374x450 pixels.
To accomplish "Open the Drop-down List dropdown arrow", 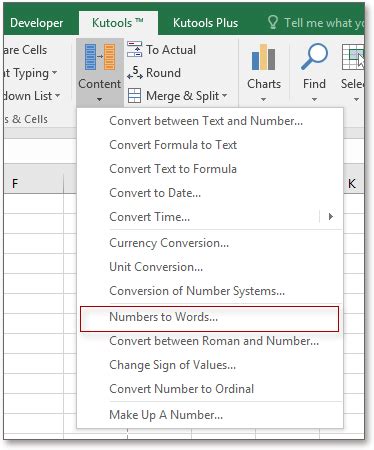I will click(58, 96).
